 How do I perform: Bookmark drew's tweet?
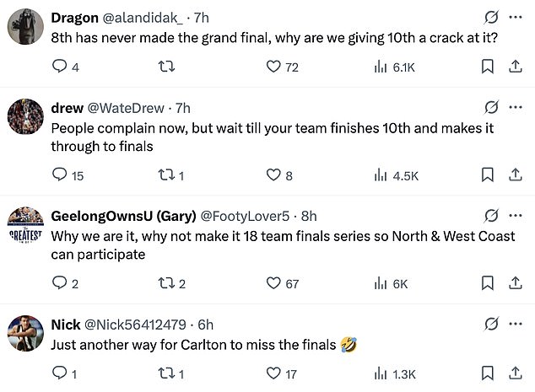[487, 175]
